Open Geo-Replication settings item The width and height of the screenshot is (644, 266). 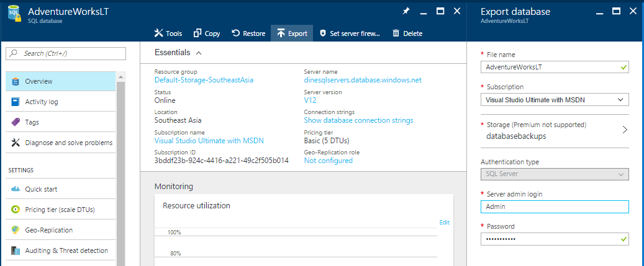(61, 230)
